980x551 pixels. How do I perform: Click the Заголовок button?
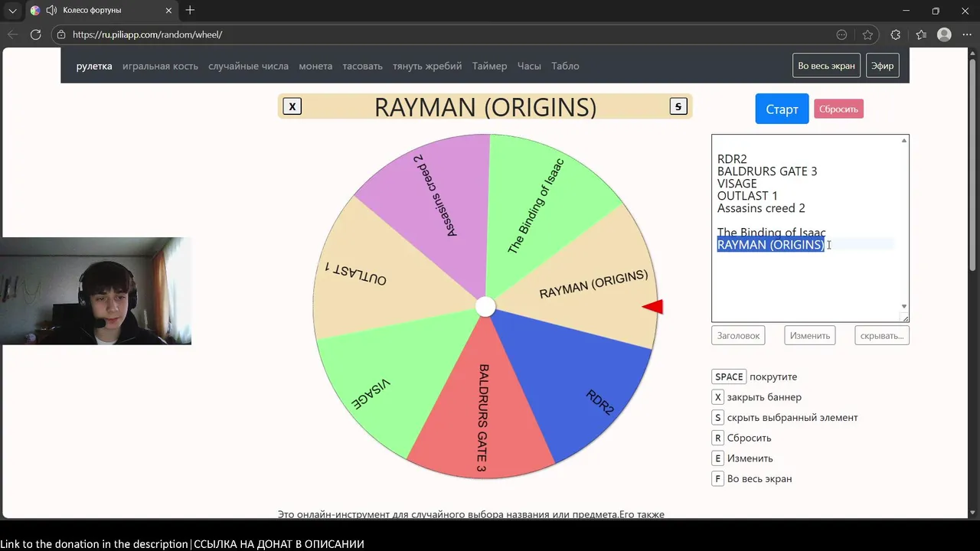click(x=740, y=335)
